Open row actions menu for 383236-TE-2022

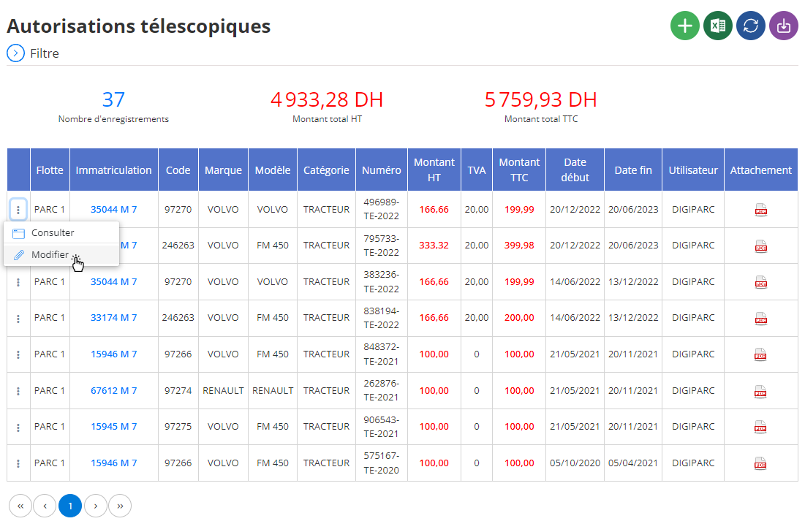[x=18, y=282]
